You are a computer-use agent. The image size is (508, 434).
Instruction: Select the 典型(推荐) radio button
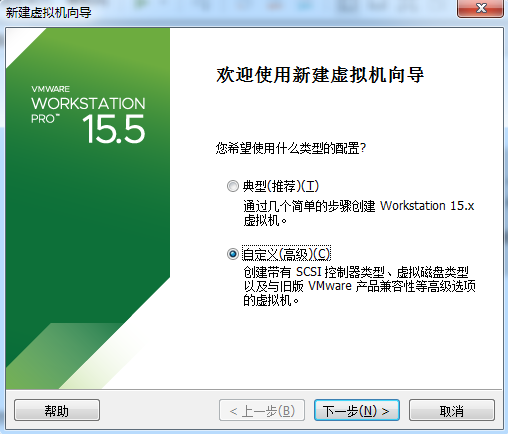pos(233,186)
